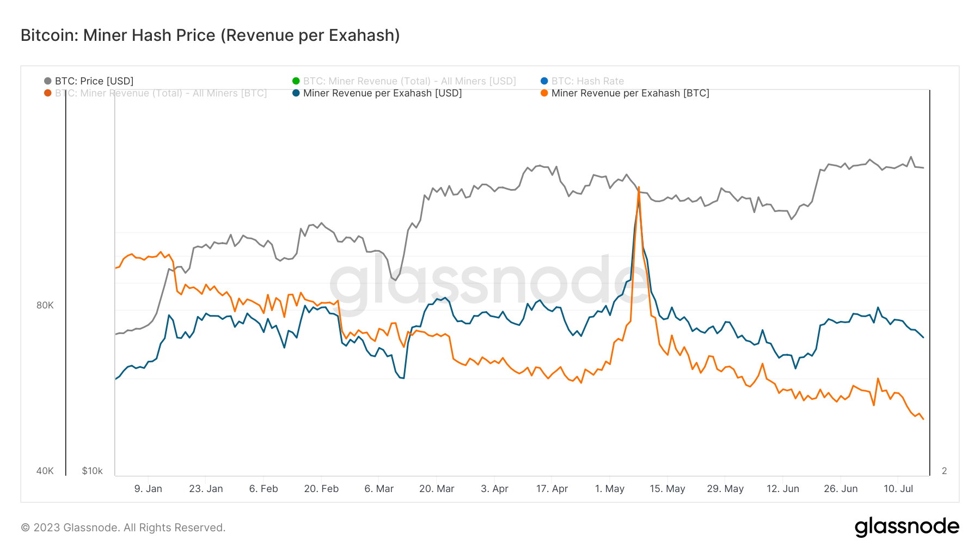
Task: Click the 12. Jun x-axis label
Action: (x=783, y=489)
